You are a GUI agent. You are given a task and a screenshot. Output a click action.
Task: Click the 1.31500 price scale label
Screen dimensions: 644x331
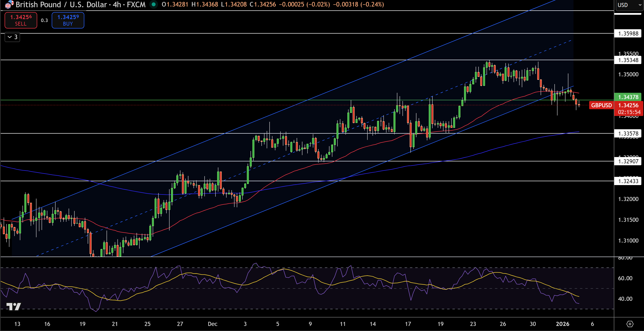tap(628, 220)
